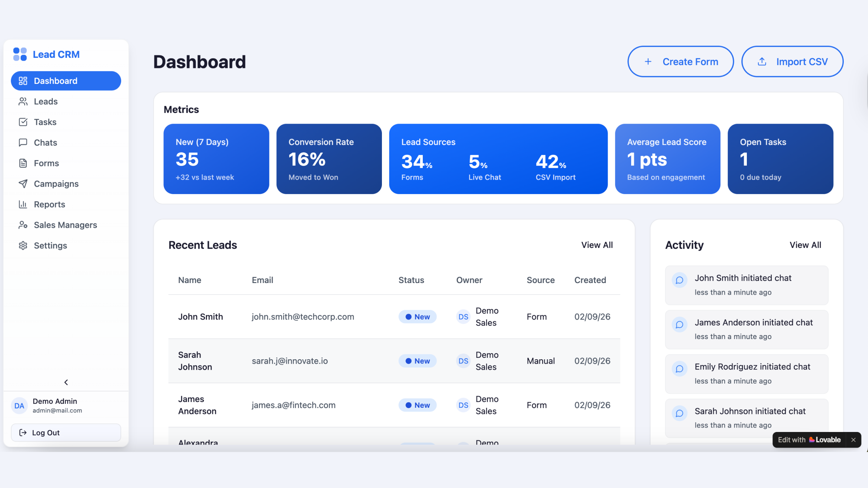Click View All in Activity panel
The height and width of the screenshot is (488, 868).
pos(805,245)
